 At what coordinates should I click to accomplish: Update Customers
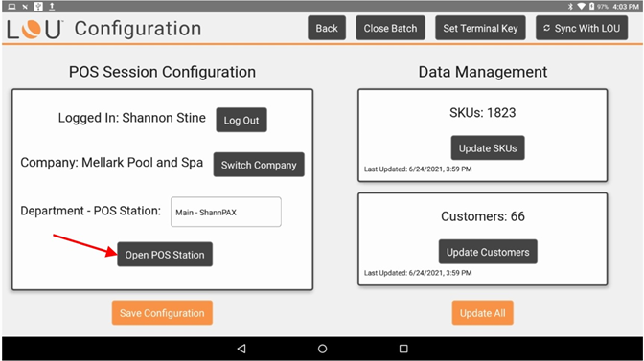[x=488, y=252]
